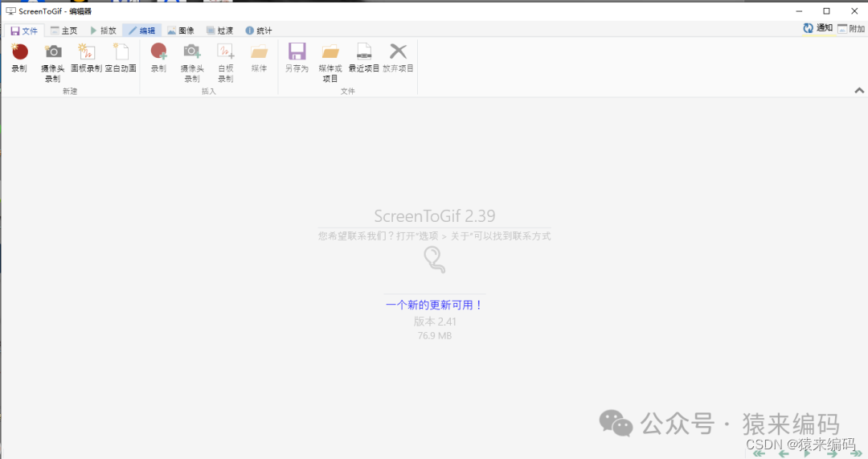Screen dimensions: 868x459
Task: Select the 编辑 edit tab
Action: [x=141, y=31]
